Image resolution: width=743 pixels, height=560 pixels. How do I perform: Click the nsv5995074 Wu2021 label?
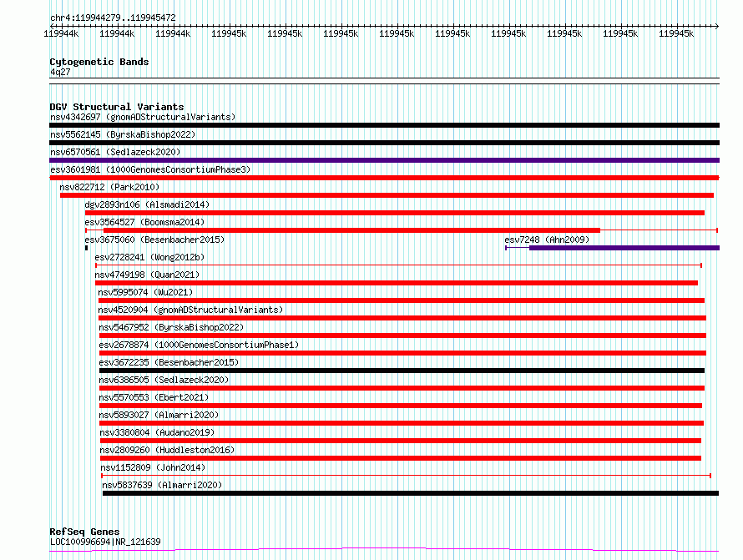[x=145, y=292]
